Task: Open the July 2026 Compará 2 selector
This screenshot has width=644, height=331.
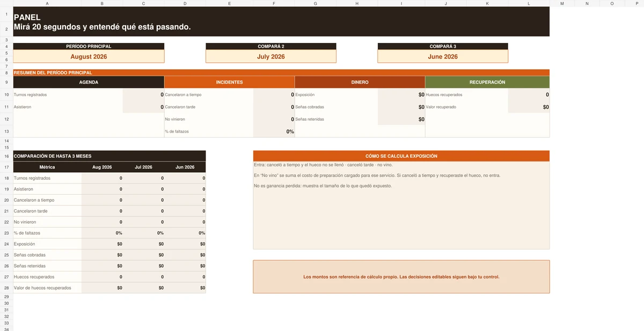Action: click(x=271, y=56)
